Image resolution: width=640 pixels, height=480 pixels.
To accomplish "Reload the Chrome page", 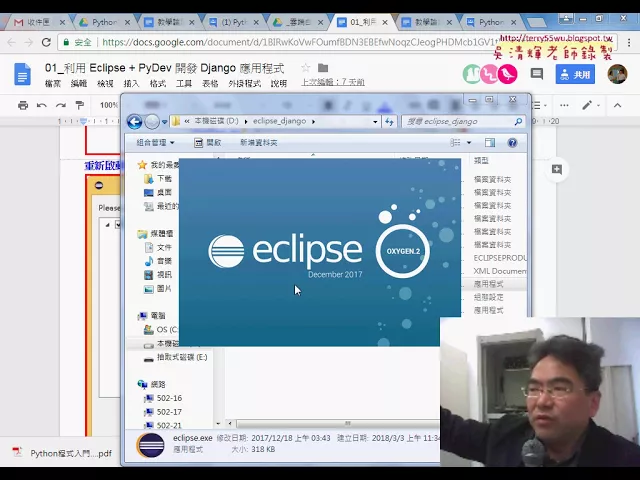I will (x=46, y=42).
